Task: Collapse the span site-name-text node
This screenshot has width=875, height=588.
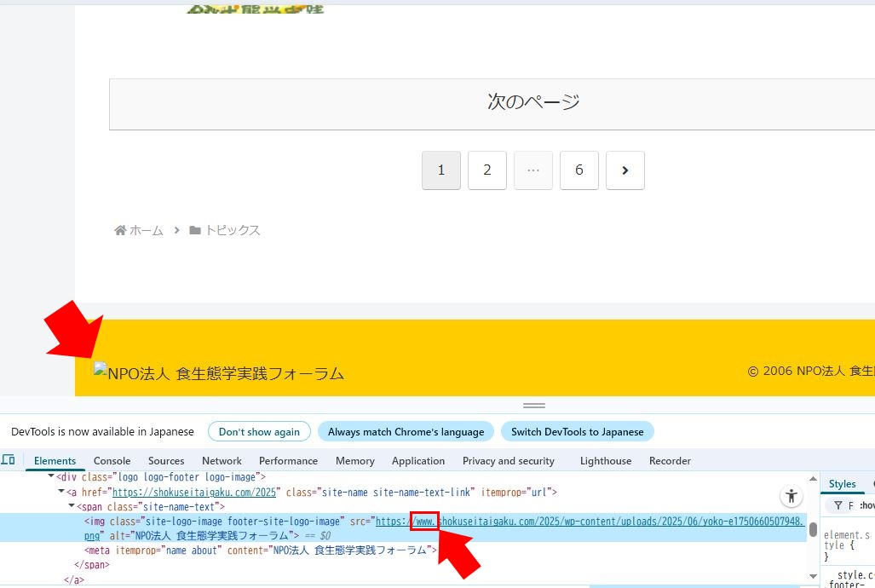Action: pos(72,506)
